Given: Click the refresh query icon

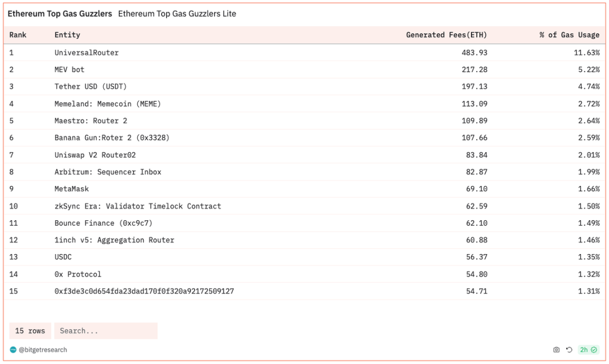Looking at the screenshot, I should click(569, 350).
